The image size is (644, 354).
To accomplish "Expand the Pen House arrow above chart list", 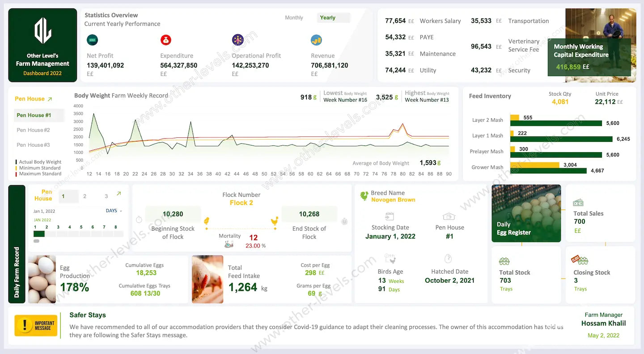I will 50,99.
